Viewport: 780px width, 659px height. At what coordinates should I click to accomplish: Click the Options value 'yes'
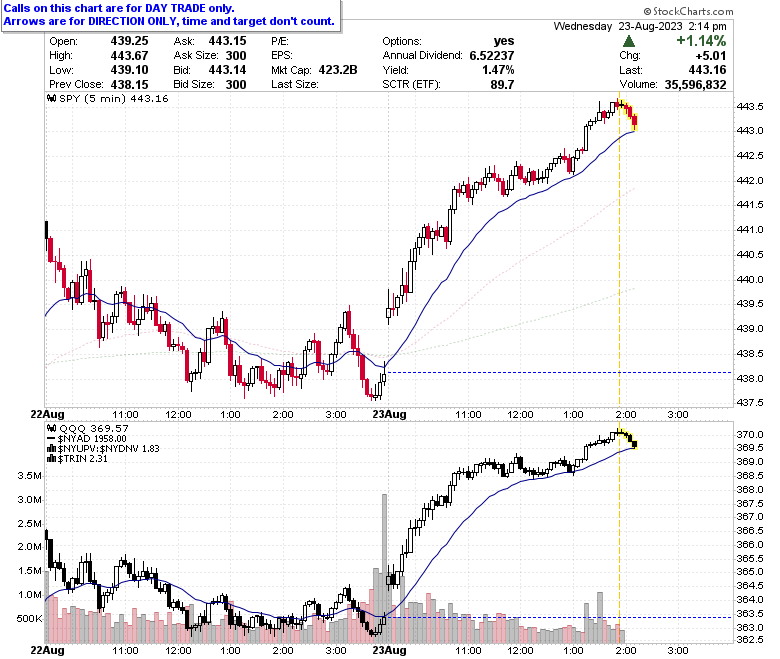pos(504,41)
